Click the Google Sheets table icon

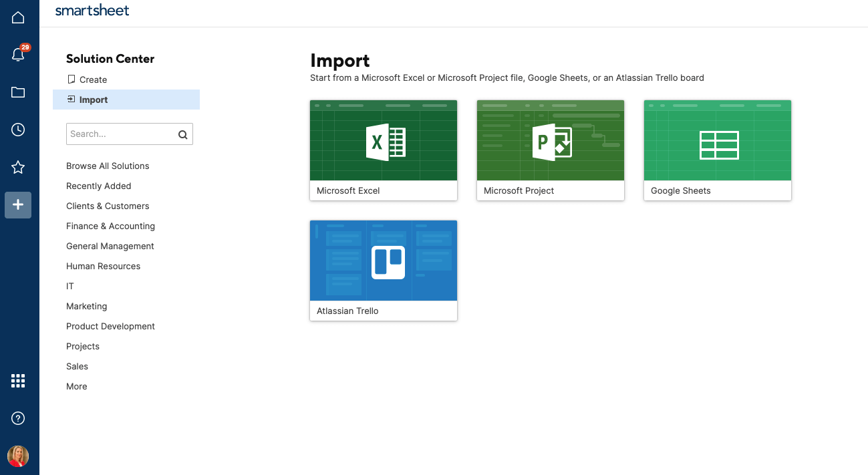[x=719, y=145]
